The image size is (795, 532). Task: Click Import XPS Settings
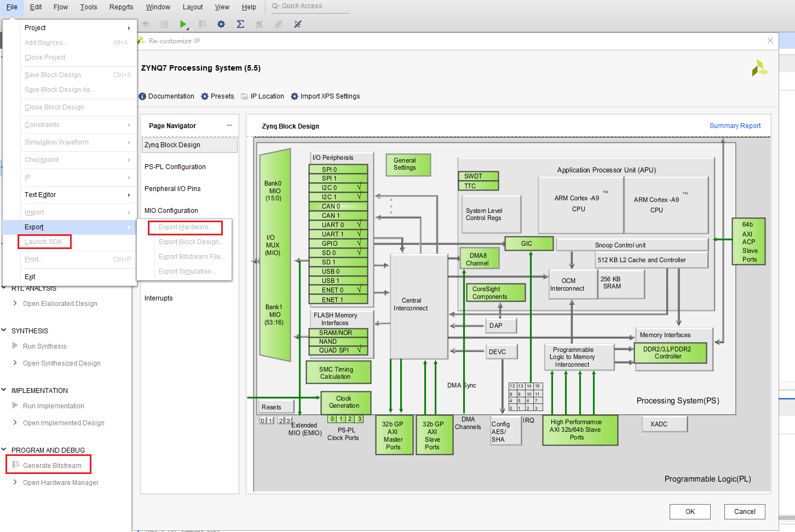(x=325, y=96)
